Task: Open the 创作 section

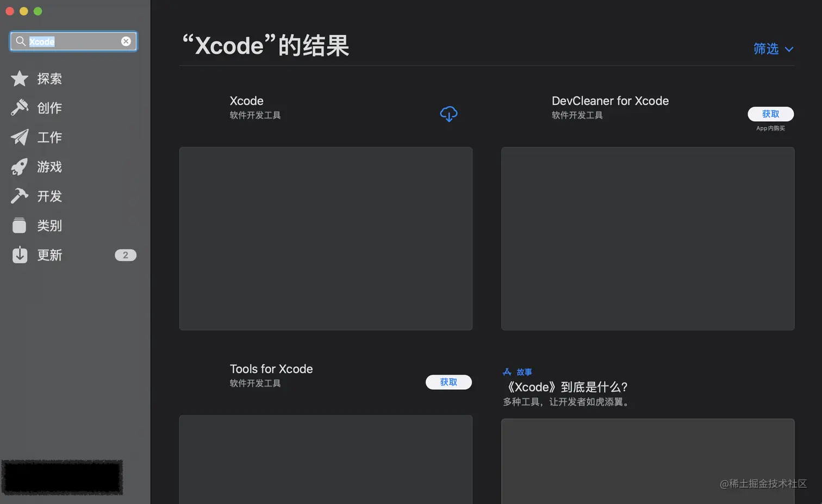Action: tap(49, 108)
